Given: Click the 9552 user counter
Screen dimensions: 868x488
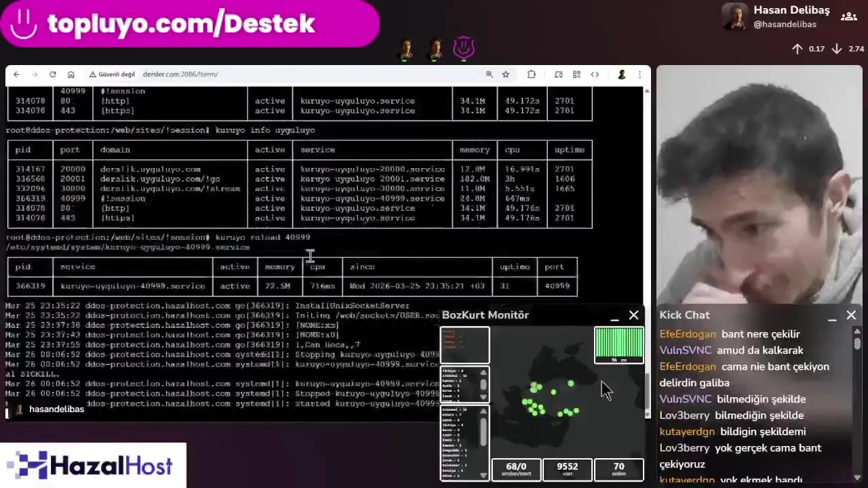Looking at the screenshot, I should point(567,469).
